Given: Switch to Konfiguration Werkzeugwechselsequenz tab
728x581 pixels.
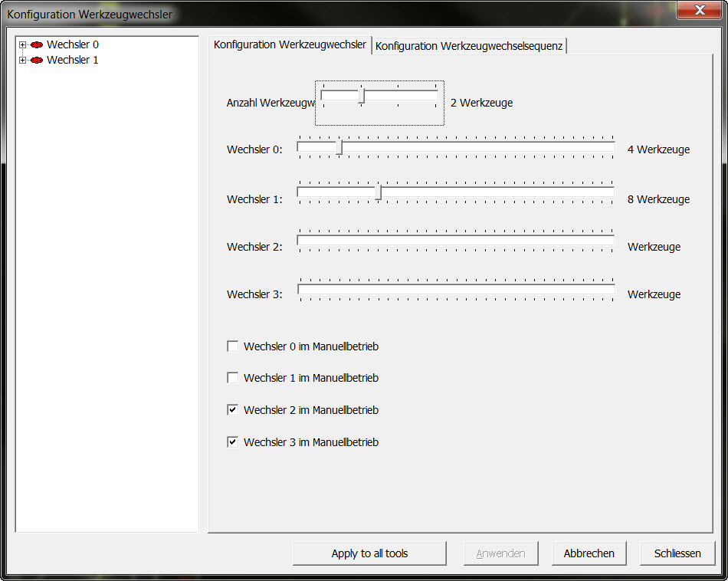Looking at the screenshot, I should click(x=469, y=46).
